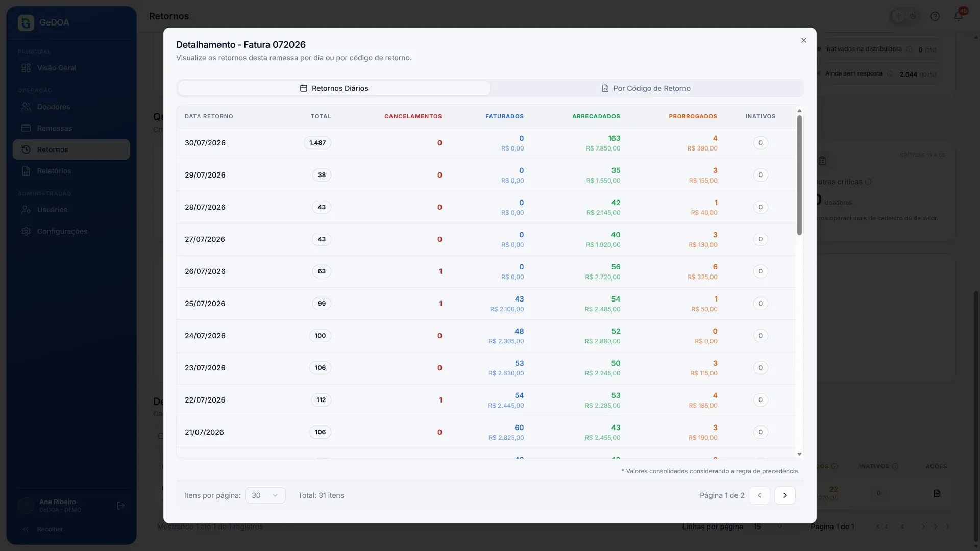980x551 pixels.
Task: Click the Usuários sidebar icon
Action: tap(26, 210)
